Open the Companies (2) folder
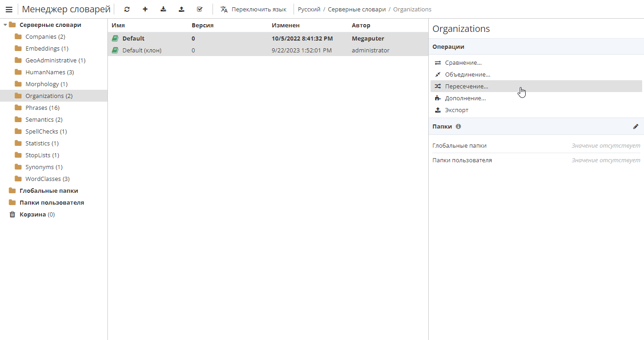The width and height of the screenshot is (644, 340). coord(46,36)
